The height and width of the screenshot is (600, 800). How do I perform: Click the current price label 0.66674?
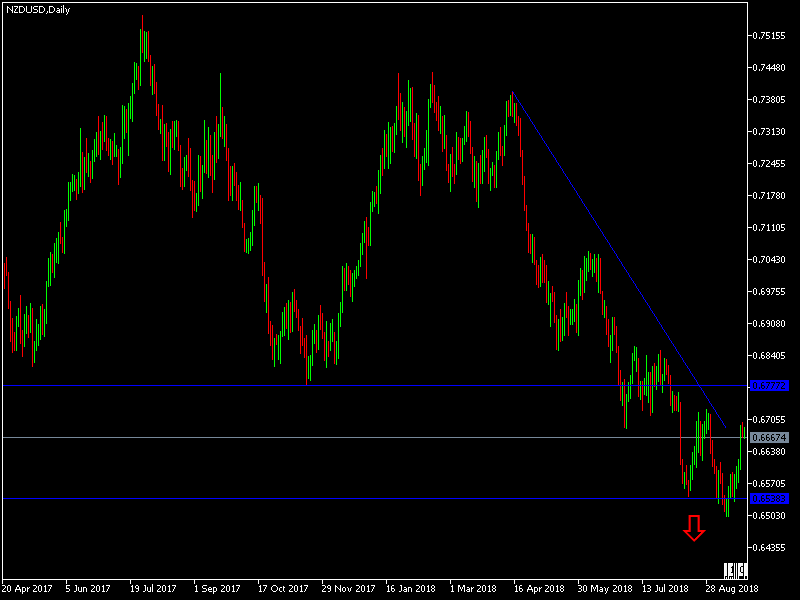coord(771,438)
